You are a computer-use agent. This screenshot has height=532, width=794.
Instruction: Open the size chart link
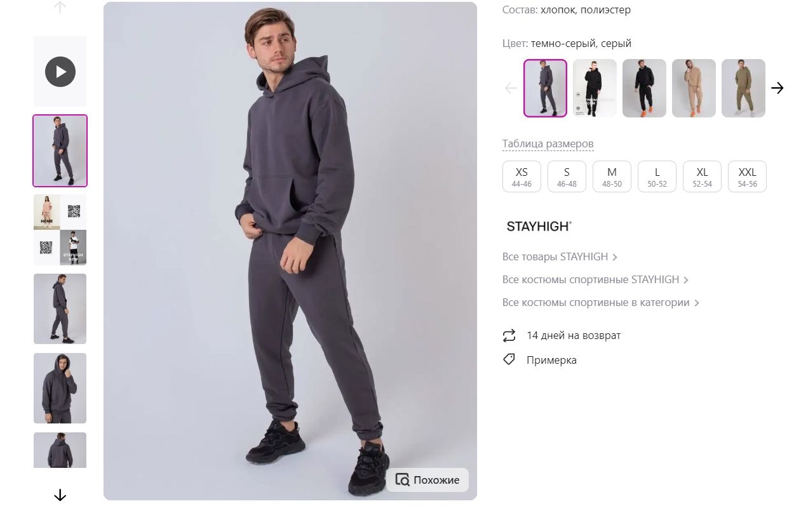tap(548, 144)
